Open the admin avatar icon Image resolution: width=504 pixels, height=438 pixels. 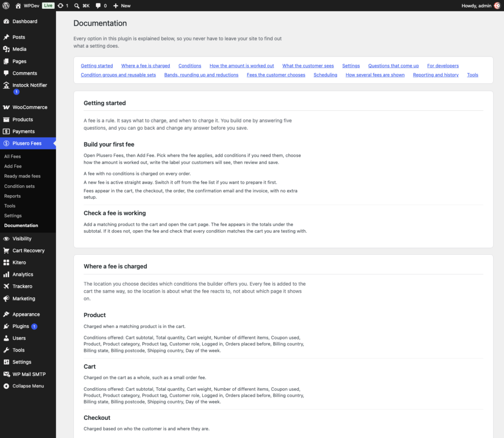click(497, 5)
